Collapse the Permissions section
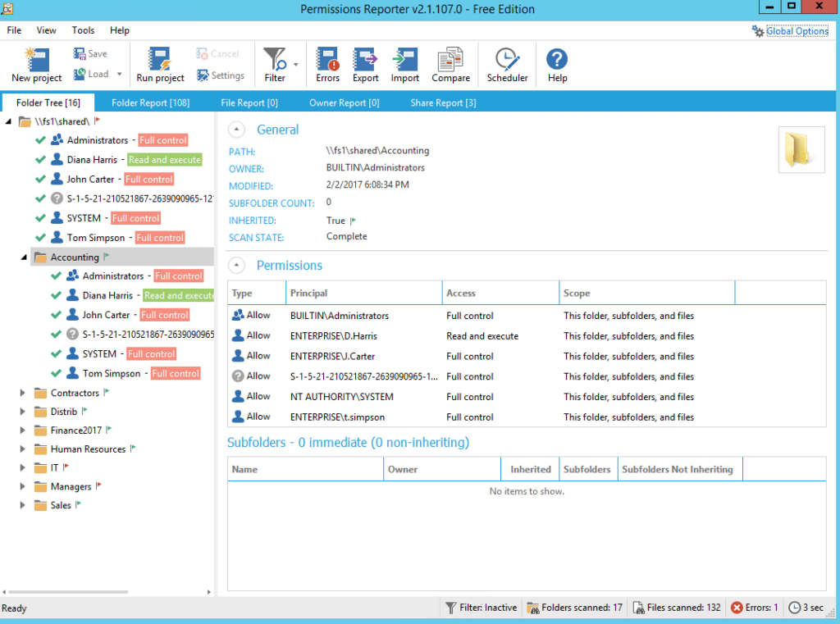Image resolution: width=840 pixels, height=624 pixels. [x=236, y=265]
